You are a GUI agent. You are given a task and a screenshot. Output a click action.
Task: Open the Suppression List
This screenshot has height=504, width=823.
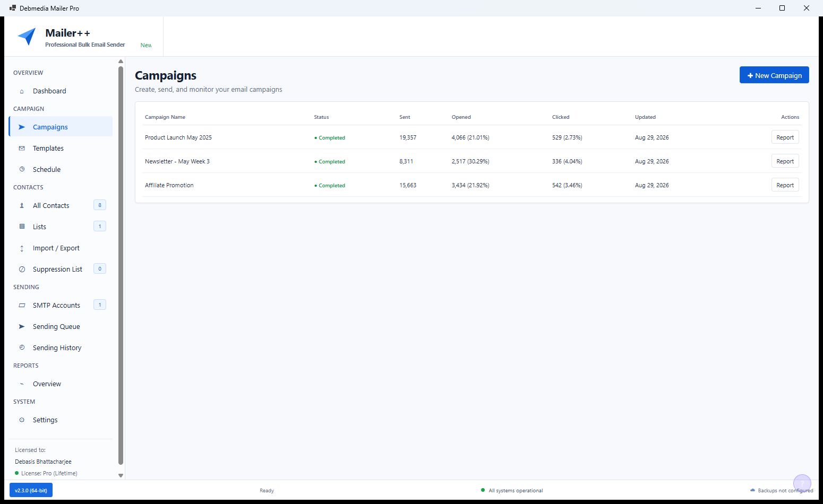[x=61, y=270]
